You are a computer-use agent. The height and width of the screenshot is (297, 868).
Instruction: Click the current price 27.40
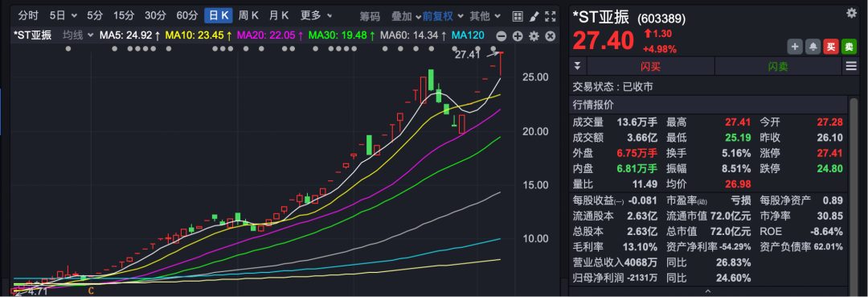604,41
